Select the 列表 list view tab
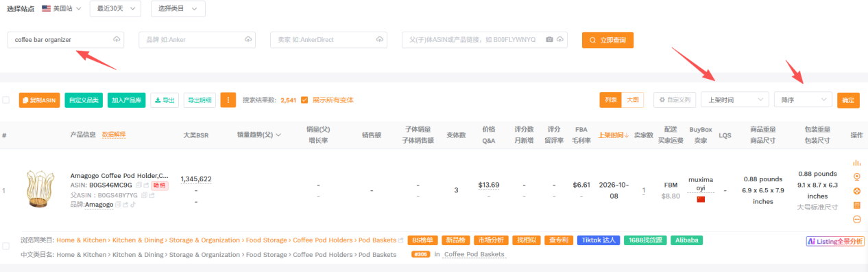Image resolution: width=868 pixels, height=272 pixels. (610, 100)
